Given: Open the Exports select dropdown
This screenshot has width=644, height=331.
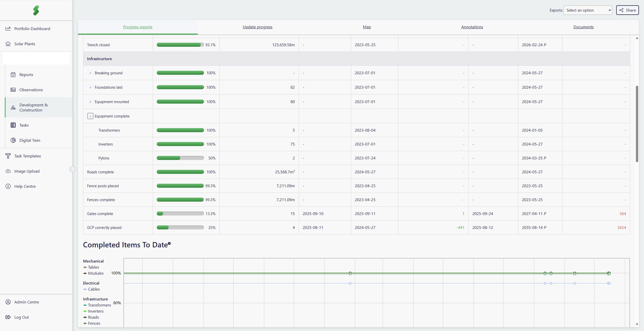Looking at the screenshot, I should pos(587,10).
